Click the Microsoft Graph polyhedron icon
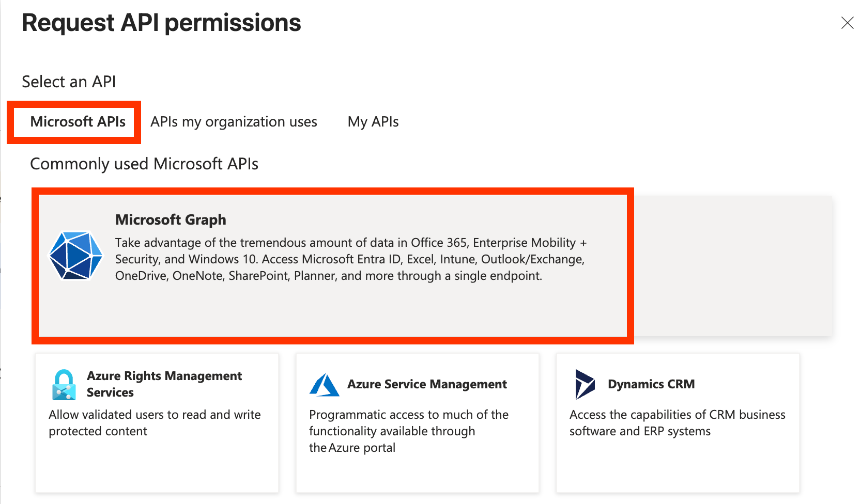The width and height of the screenshot is (861, 504). click(76, 256)
